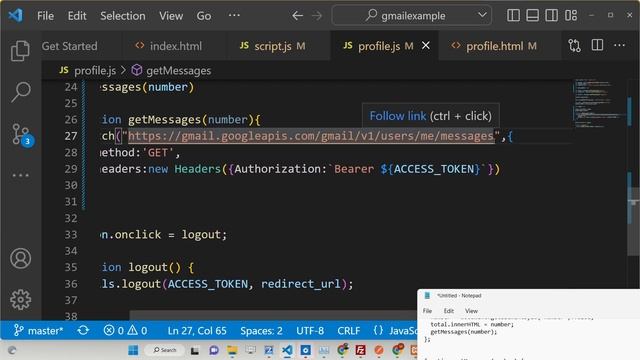Image resolution: width=640 pixels, height=360 pixels.
Task: Click the code minimap preview
Action: point(598,104)
